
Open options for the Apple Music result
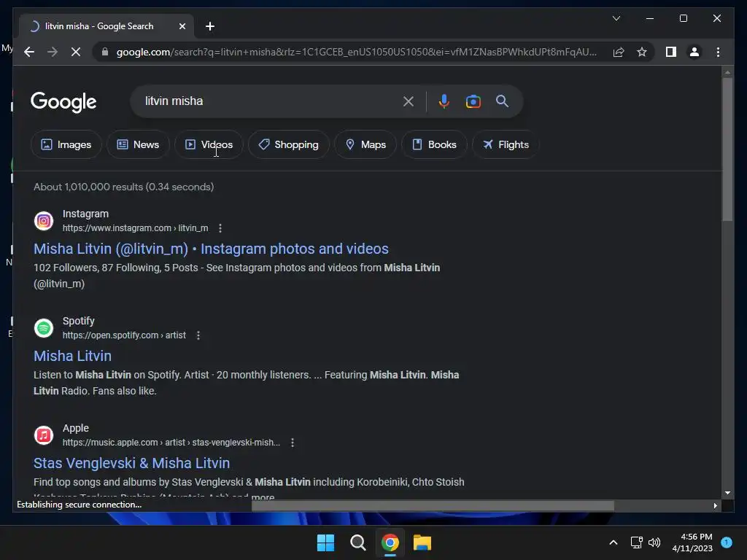pyautogui.click(x=293, y=443)
